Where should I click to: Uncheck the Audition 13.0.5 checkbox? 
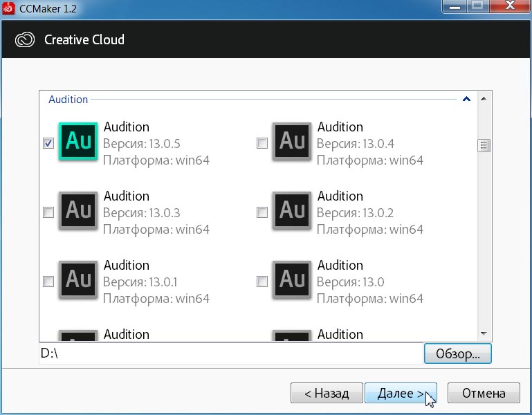48,143
